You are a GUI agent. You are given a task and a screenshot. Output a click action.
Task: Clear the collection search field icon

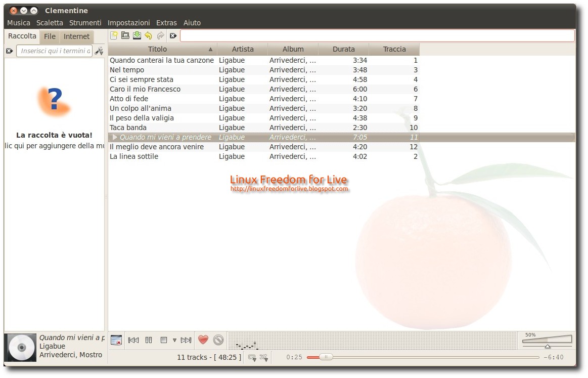(x=10, y=51)
